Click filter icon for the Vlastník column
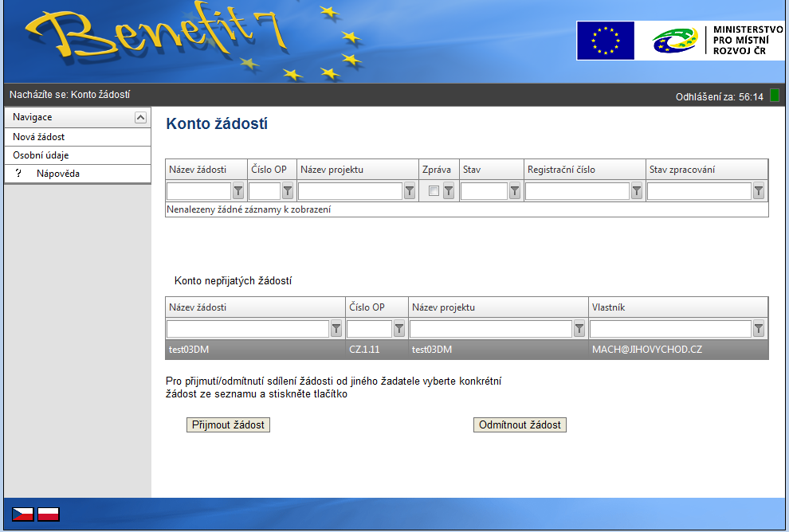 [758, 329]
